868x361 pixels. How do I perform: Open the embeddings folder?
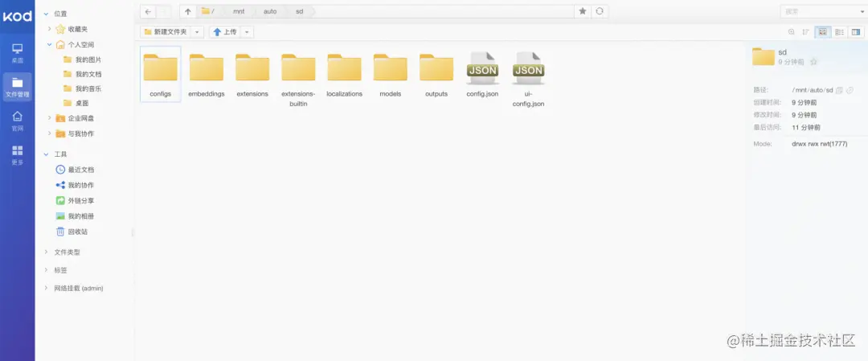click(207, 74)
